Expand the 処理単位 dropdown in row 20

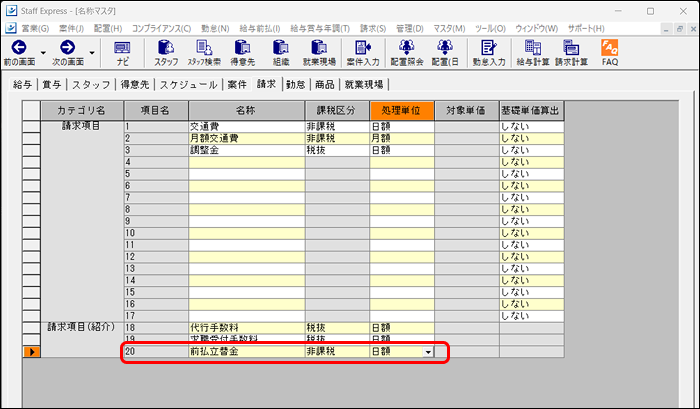pyautogui.click(x=428, y=352)
